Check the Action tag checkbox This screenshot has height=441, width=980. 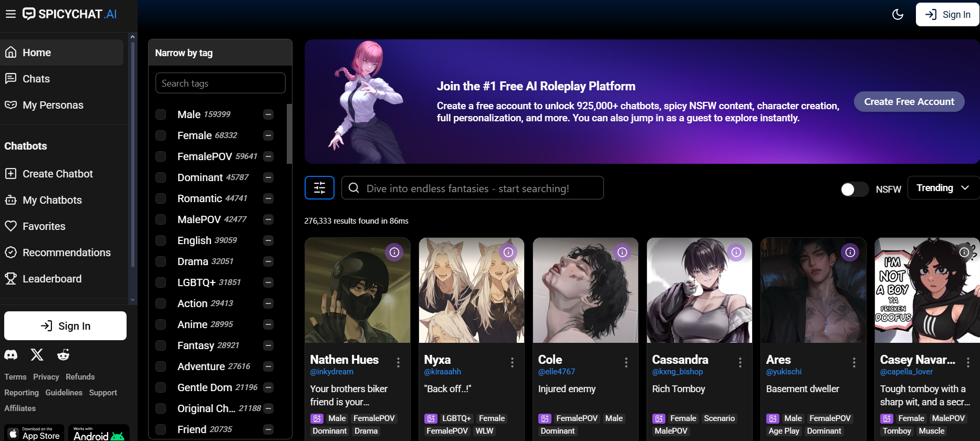click(x=161, y=303)
